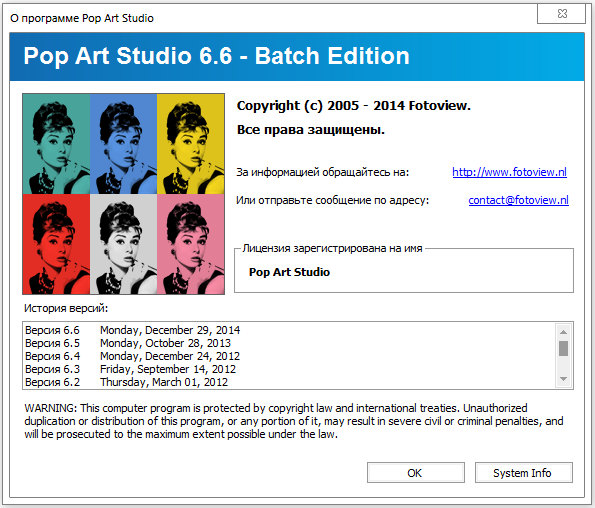This screenshot has width=595, height=508.
Task: Close the About Pop Art Studio dialog
Action: pyautogui.click(x=561, y=14)
